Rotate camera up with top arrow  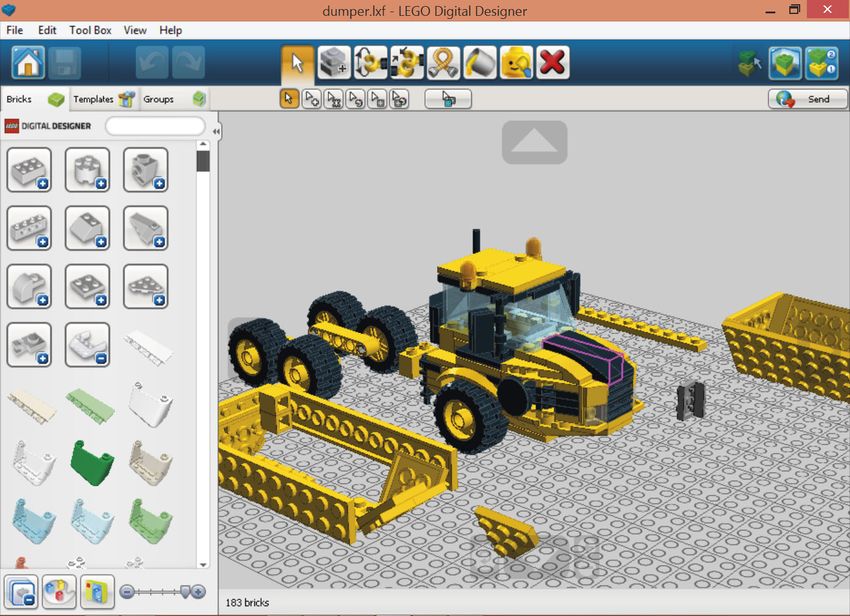535,142
